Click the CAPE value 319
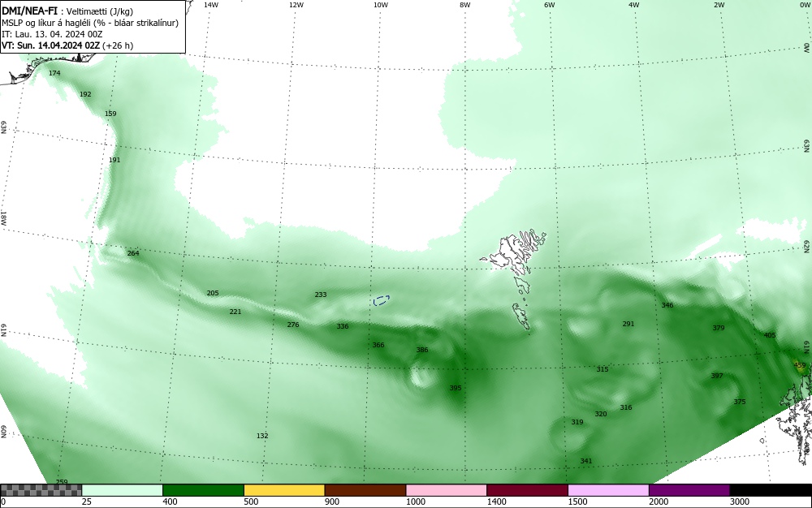The height and width of the screenshot is (508, 812). [x=577, y=422]
